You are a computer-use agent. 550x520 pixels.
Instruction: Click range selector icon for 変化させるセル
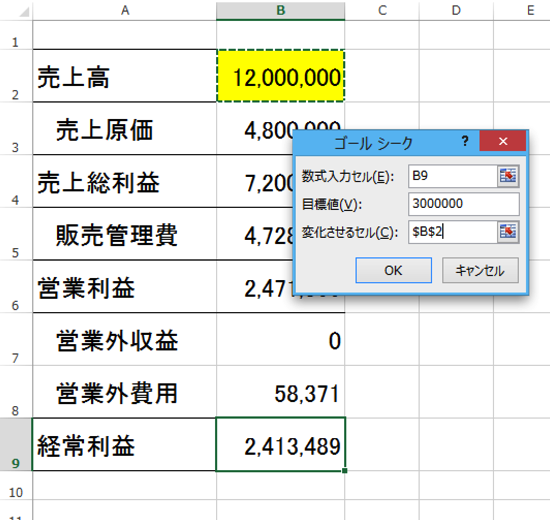[508, 232]
